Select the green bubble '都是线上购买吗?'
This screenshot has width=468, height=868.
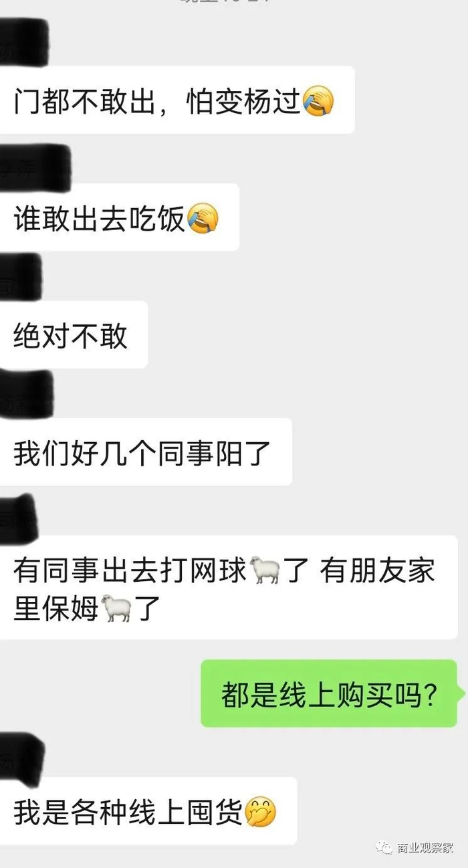click(x=329, y=695)
